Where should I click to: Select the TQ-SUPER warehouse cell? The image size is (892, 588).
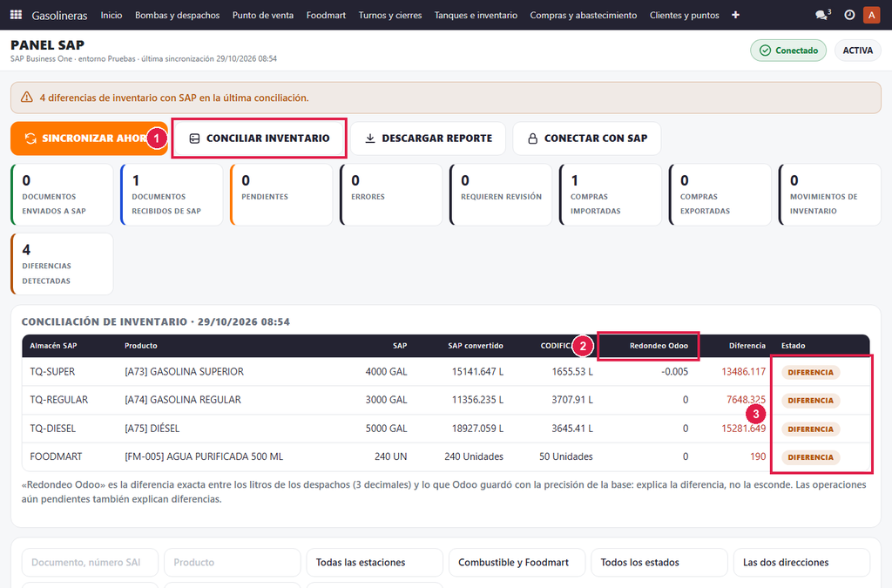[x=52, y=372]
